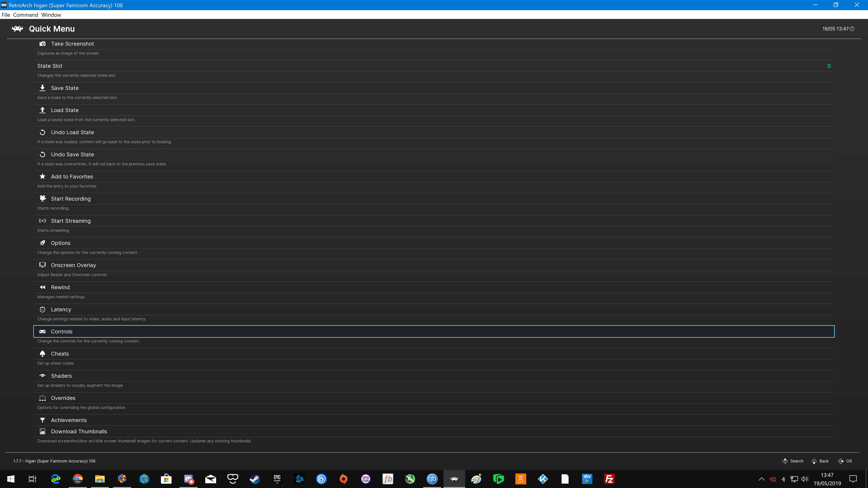Open the Command menu
Screen dimensions: 868x488
coord(26,15)
